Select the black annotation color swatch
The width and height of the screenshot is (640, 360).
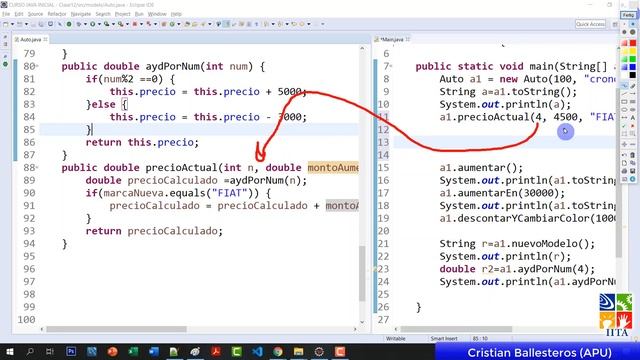click(633, 75)
